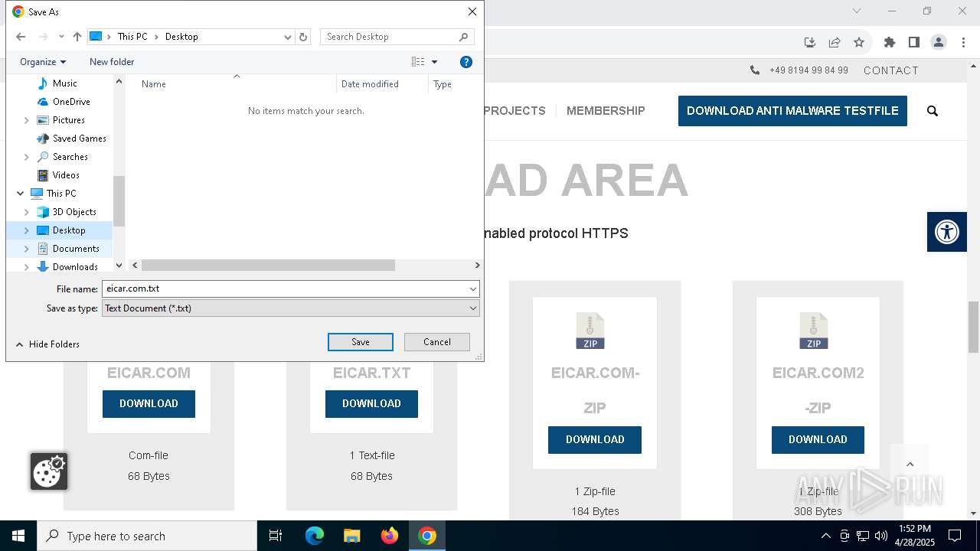Screen dimensions: 980x551
Task: Click the navigation pane vertical scrollbar
Action: [119, 201]
